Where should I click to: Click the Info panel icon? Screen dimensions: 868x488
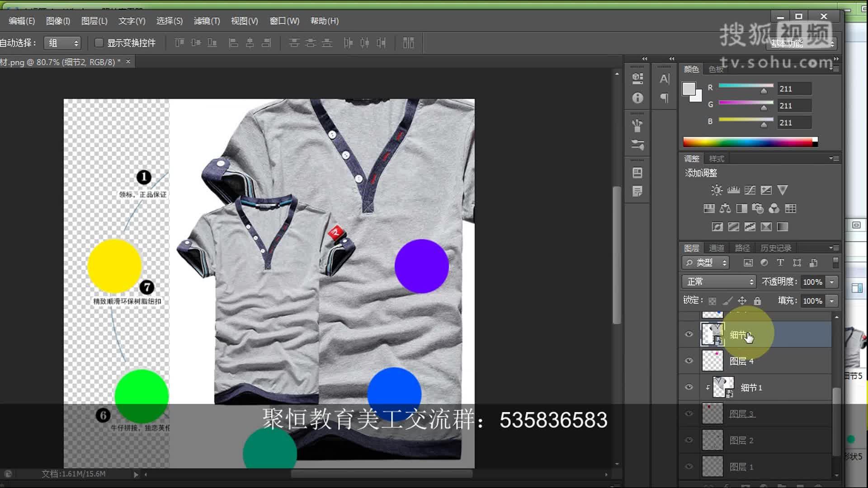tap(637, 98)
